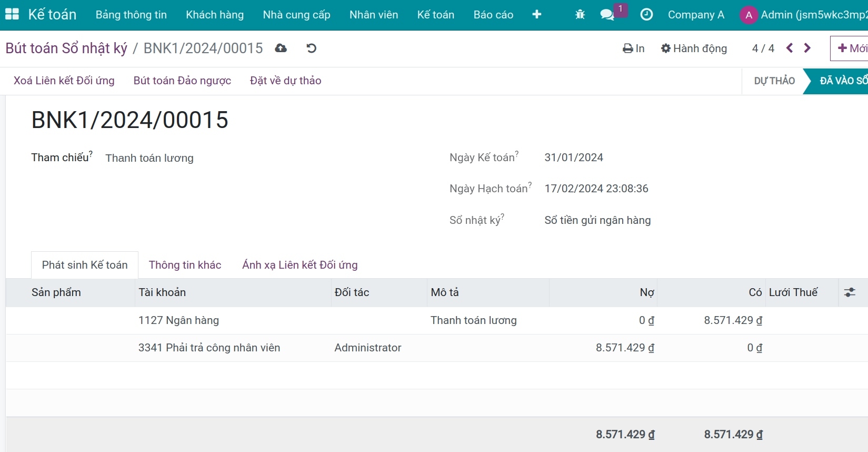This screenshot has width=868, height=452.
Task: Switch to the Thông tin khác tab
Action: click(185, 265)
